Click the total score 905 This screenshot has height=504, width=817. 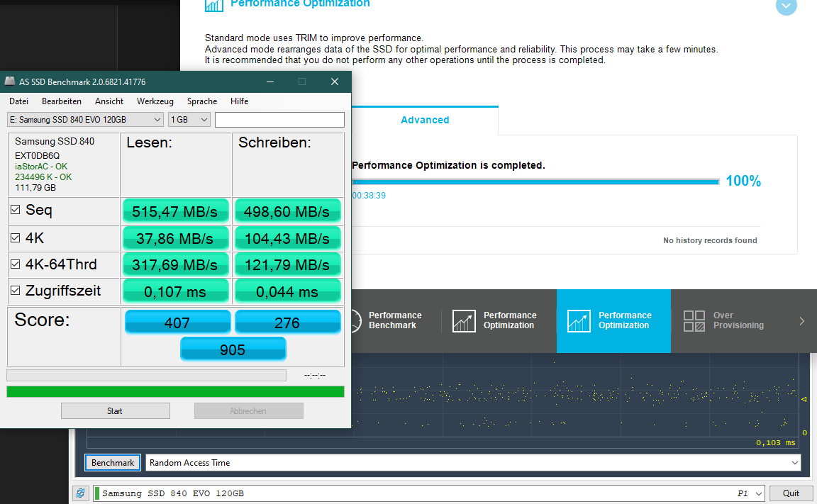233,349
